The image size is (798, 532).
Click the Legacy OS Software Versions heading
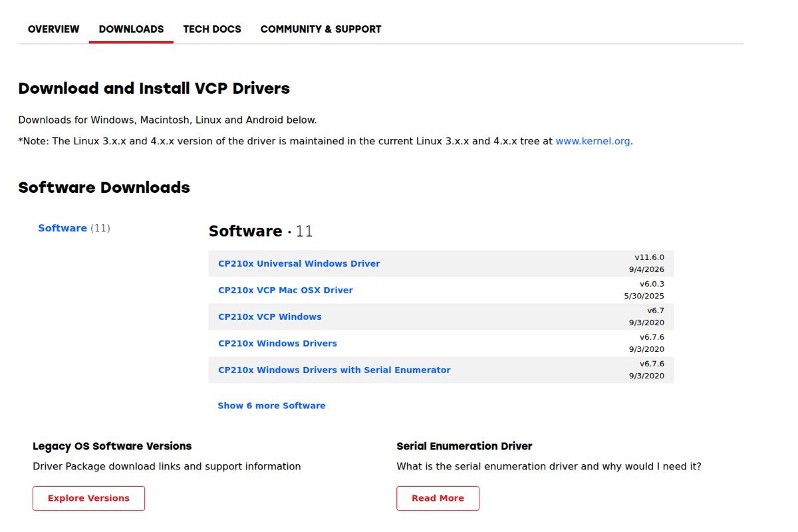tap(112, 446)
